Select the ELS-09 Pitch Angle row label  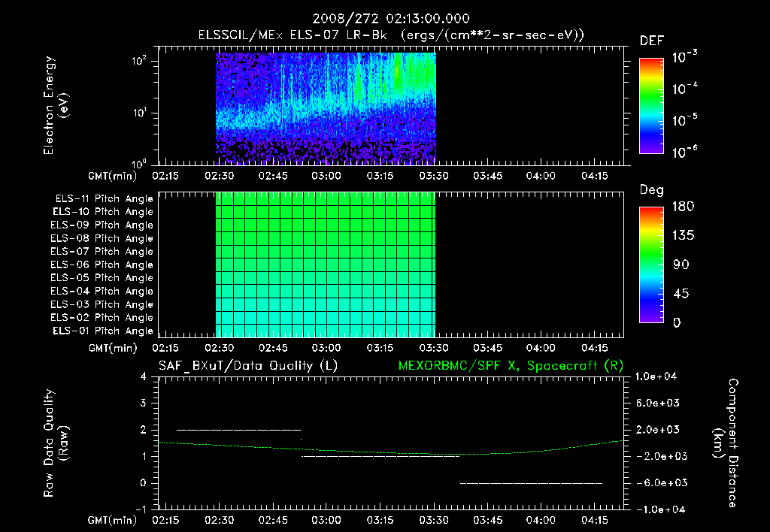tap(102, 225)
